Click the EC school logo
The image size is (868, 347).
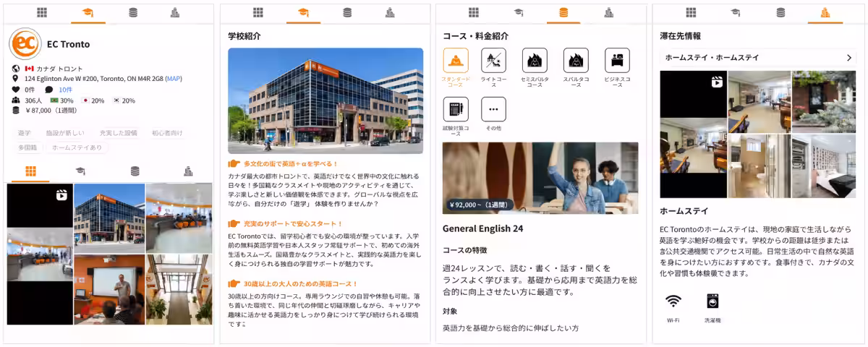pos(25,43)
